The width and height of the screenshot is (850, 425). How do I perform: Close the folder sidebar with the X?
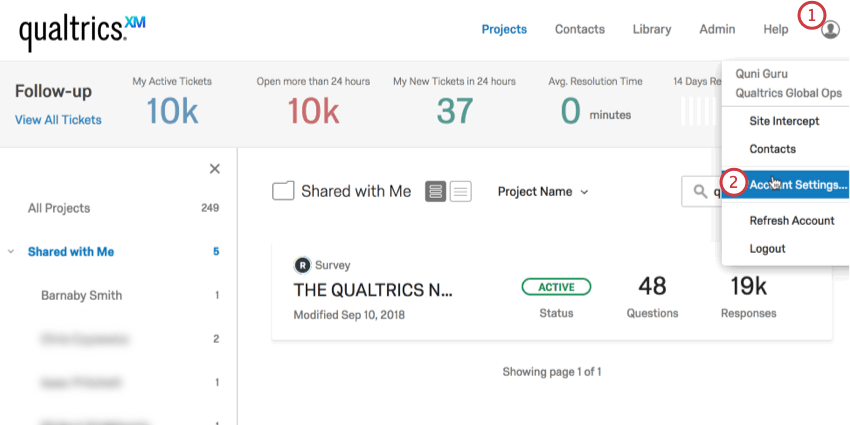point(215,169)
